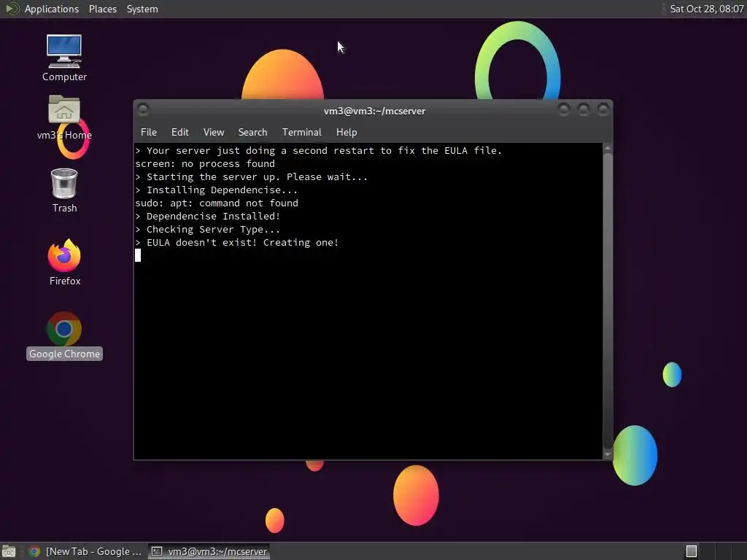
Task: Click the terminal cursor block
Action: tap(138, 256)
